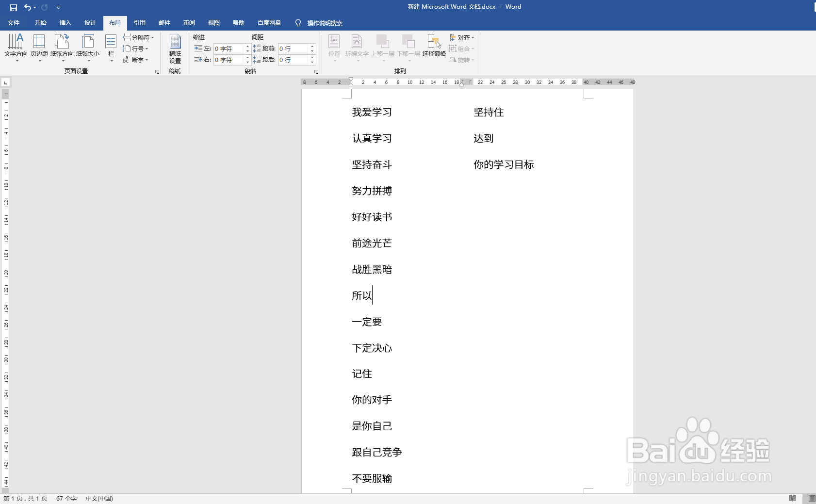Open the 页边距 margins menu
Image resolution: width=816 pixels, height=504 pixels.
pyautogui.click(x=39, y=48)
